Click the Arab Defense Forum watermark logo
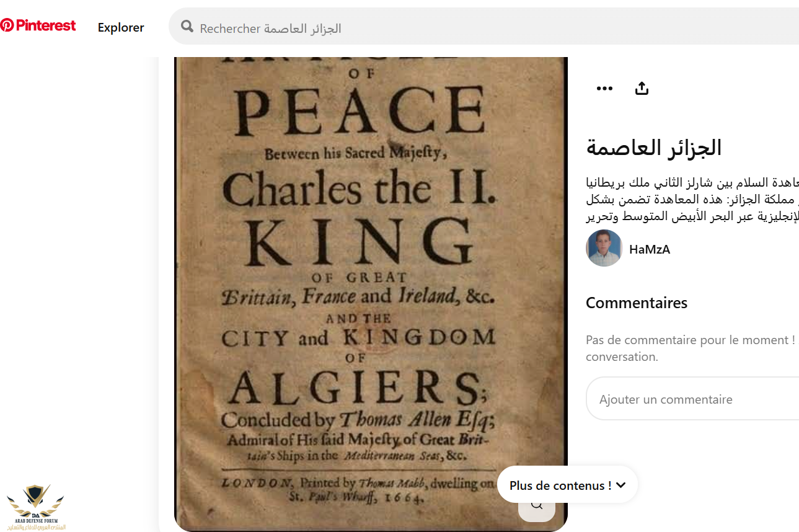 point(35,507)
